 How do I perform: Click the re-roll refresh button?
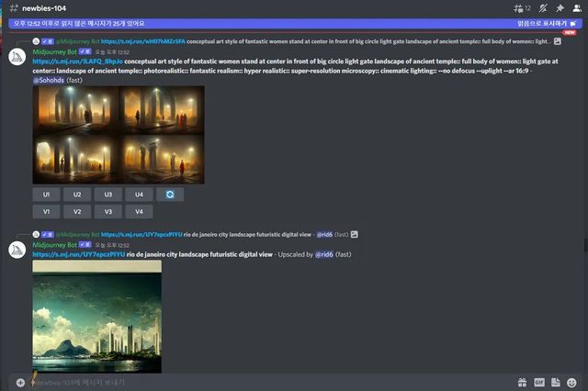[169, 195]
